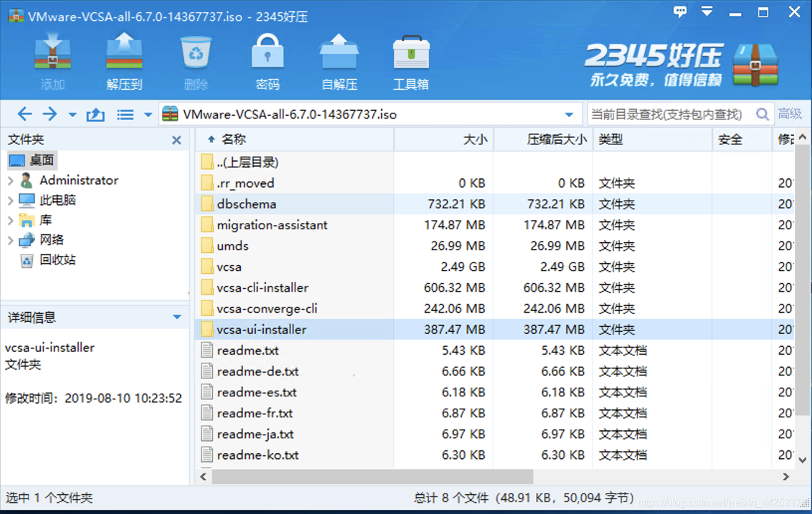Click the dbschema folder icon
Viewport: 812px width, 514px height.
click(x=207, y=204)
